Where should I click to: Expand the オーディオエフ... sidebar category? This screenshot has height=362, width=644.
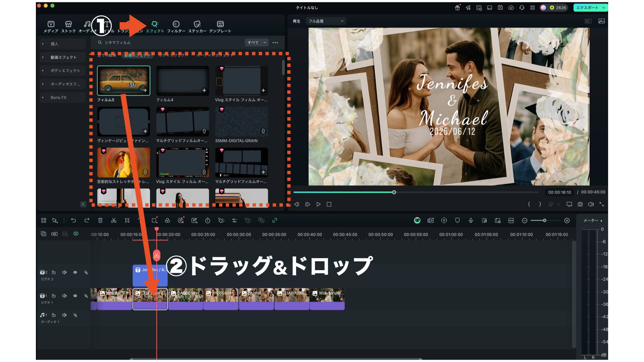[63, 84]
